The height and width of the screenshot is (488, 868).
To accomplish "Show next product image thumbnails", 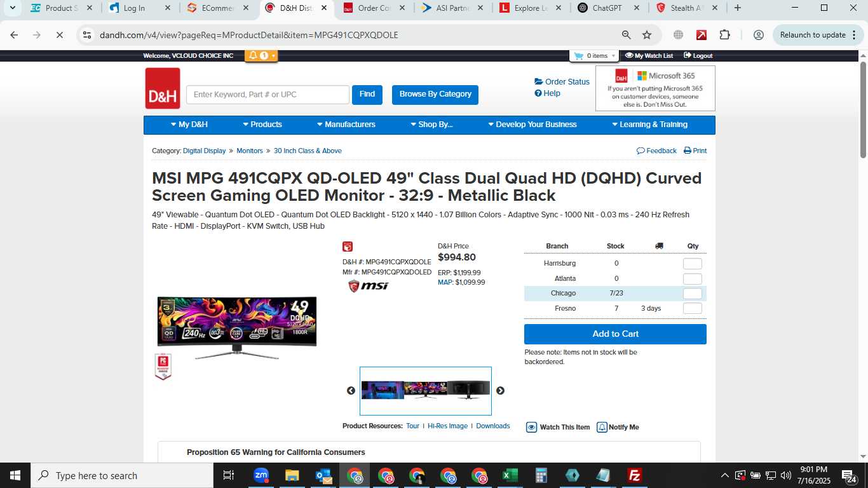I will (x=500, y=391).
